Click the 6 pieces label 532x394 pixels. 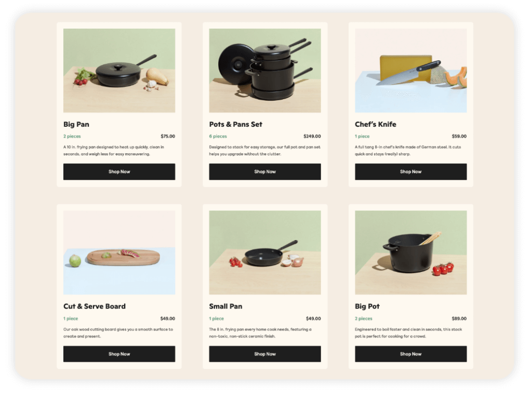218,136
